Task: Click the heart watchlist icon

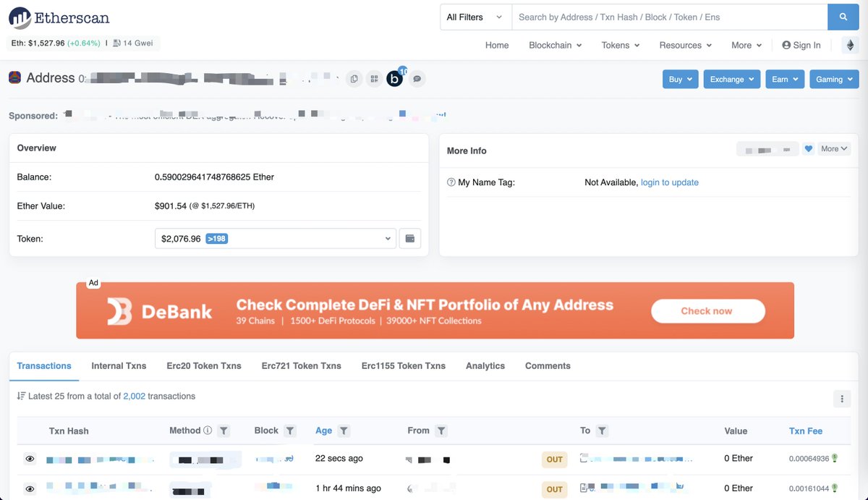Action: tap(808, 149)
